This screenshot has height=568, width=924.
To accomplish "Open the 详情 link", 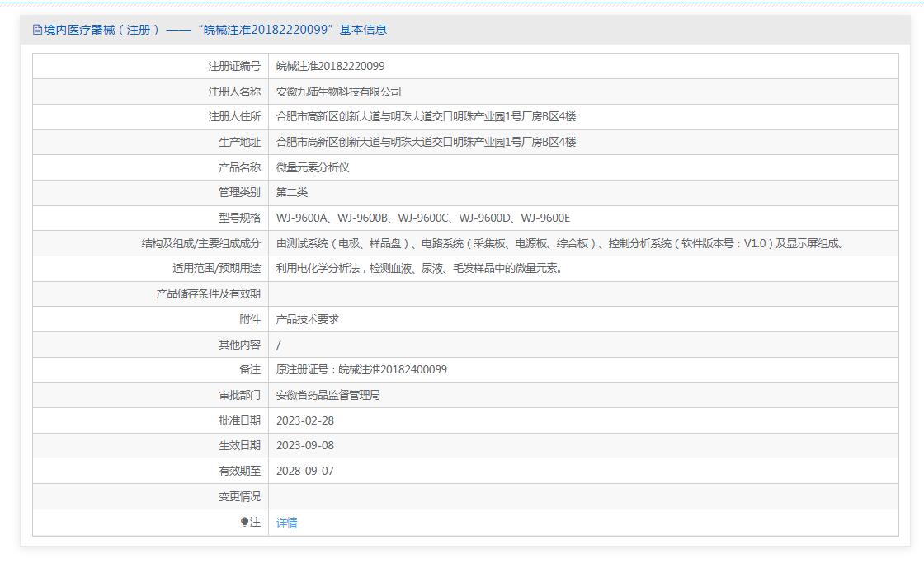I will pos(287,523).
